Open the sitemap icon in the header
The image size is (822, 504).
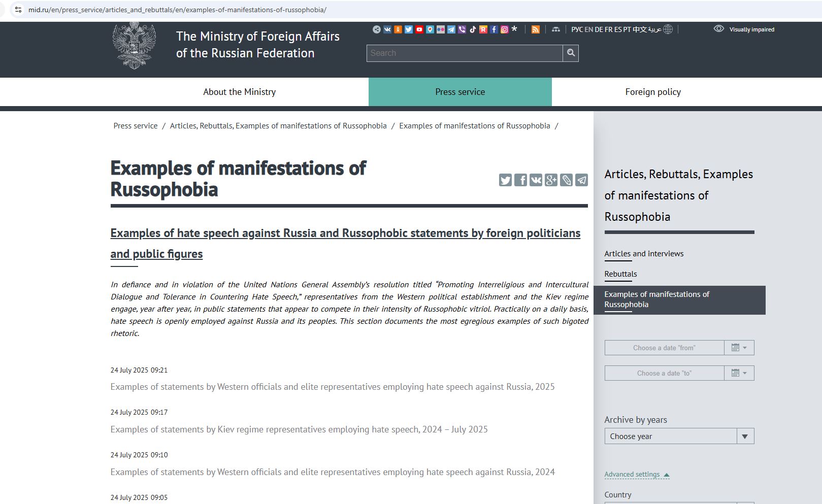pyautogui.click(x=556, y=29)
